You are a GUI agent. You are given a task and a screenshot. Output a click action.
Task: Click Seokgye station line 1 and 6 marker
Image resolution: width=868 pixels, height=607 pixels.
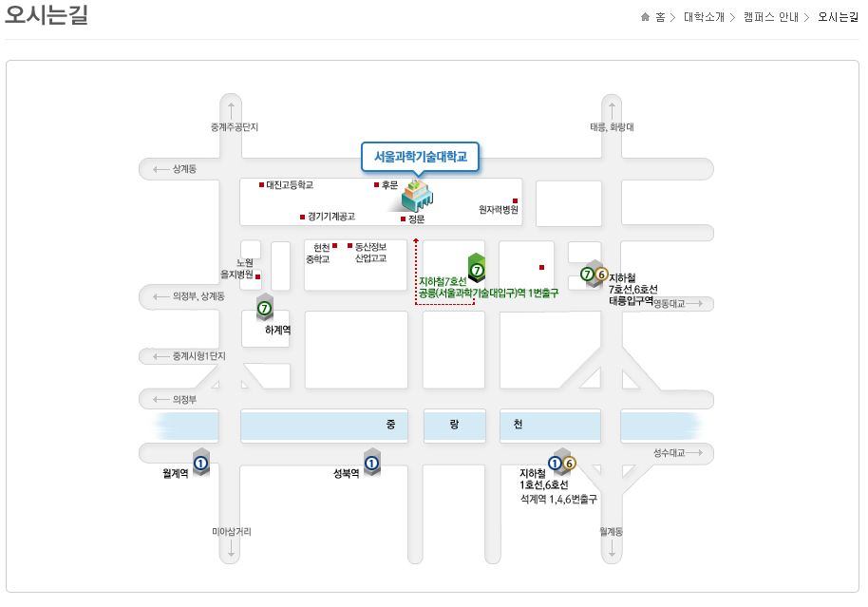click(561, 464)
